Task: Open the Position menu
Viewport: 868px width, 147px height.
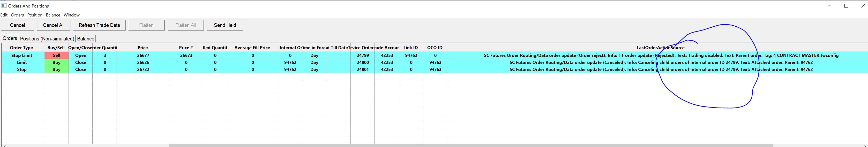Action: (35, 15)
